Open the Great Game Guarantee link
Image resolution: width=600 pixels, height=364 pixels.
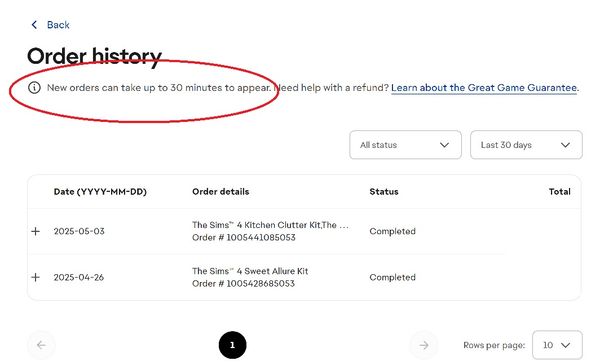pos(484,88)
